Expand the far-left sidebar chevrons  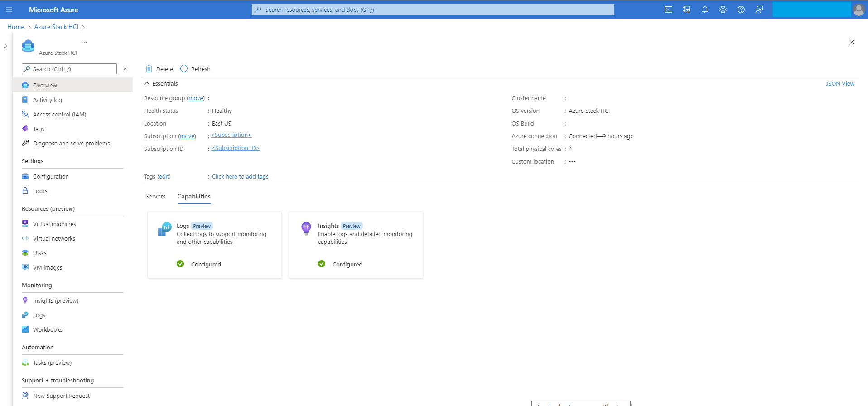coord(5,46)
